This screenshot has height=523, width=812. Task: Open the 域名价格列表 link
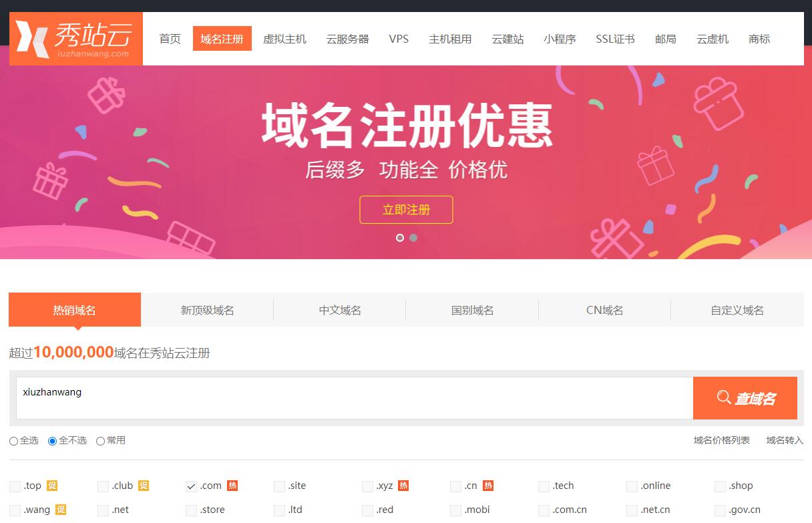coord(721,440)
